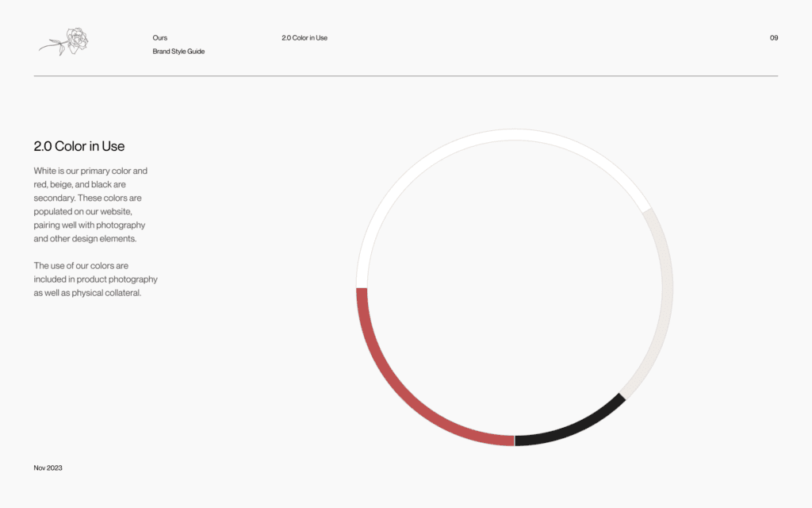
Task: Pick the white segment of the color ring
Action: 492,135
